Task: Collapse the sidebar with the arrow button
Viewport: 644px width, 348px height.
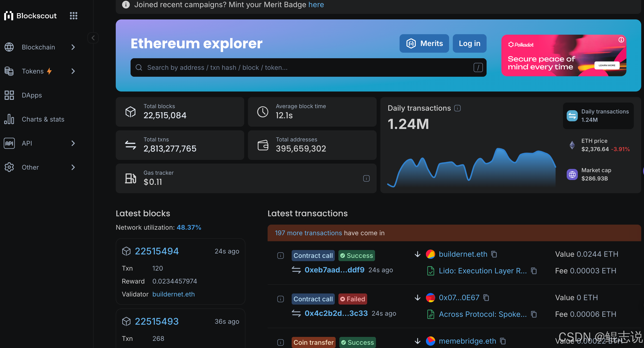Action: [93, 38]
